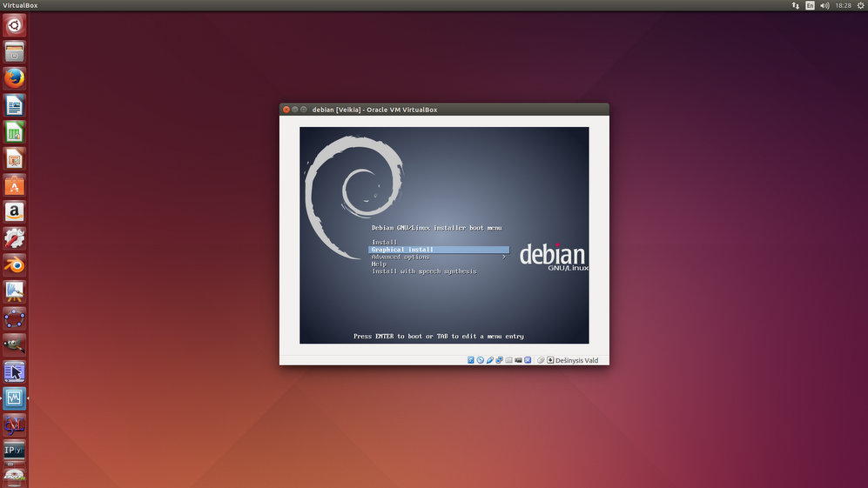
Task: Click the optical disk status icon
Action: [481, 360]
